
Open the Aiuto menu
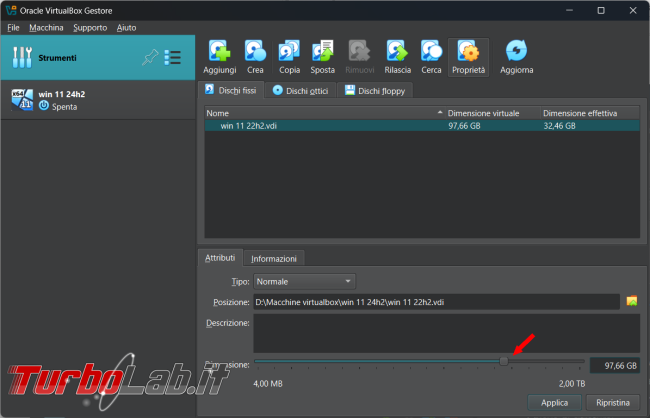coord(126,28)
